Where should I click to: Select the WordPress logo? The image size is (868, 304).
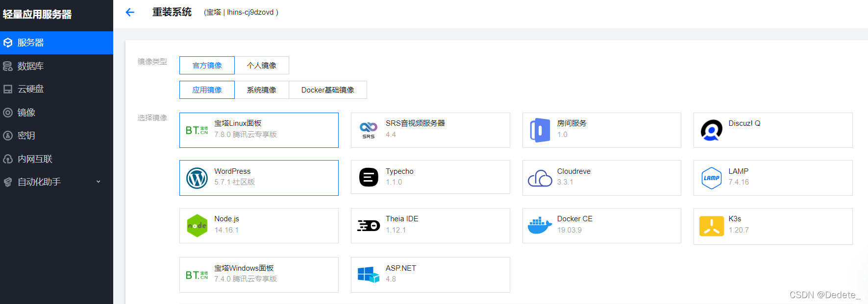click(x=197, y=178)
